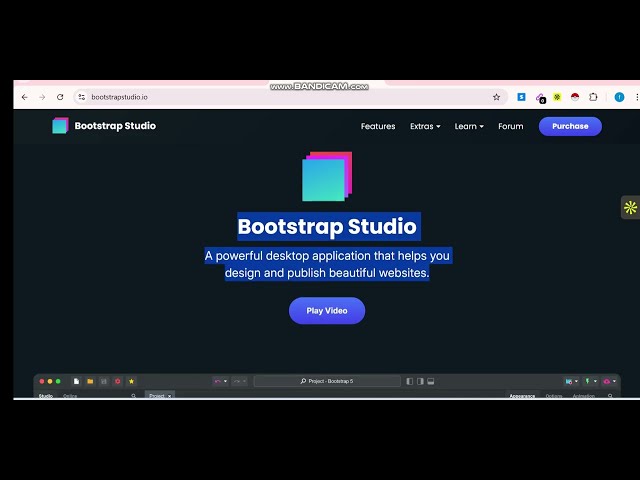Open site information icon beside the URL
The image size is (640, 480).
pyautogui.click(x=82, y=97)
